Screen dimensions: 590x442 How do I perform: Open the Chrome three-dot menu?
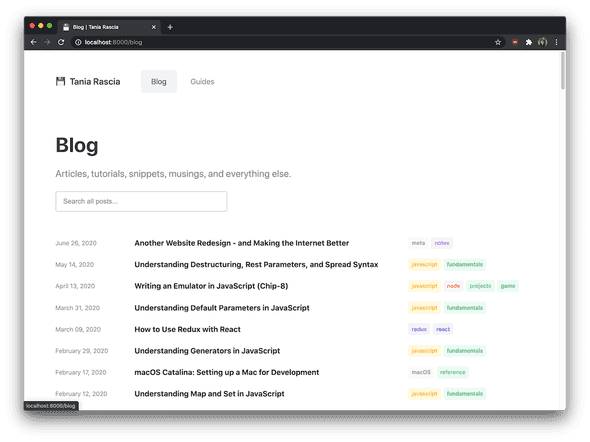tap(557, 42)
